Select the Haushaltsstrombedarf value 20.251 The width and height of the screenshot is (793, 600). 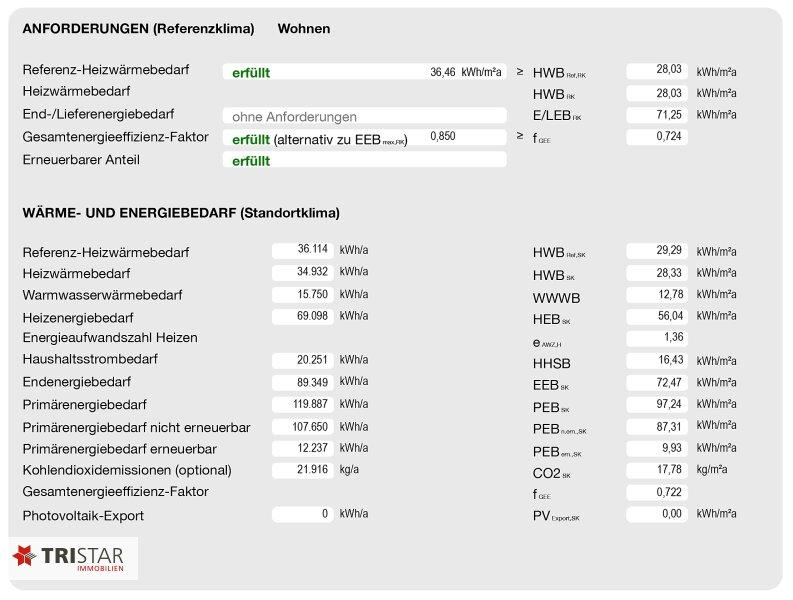[x=303, y=360]
